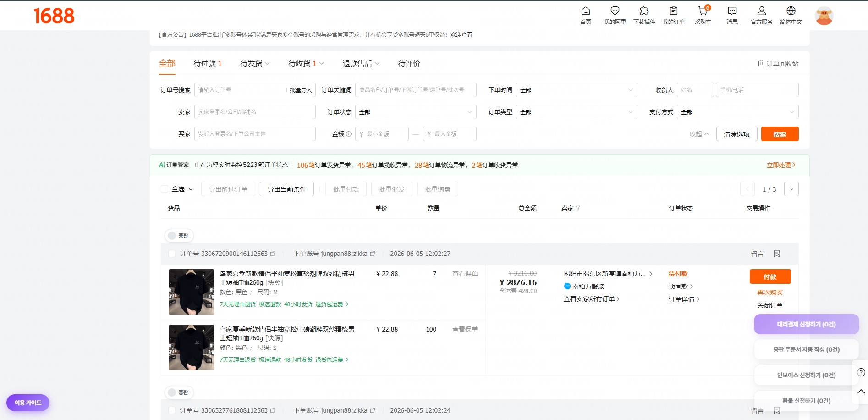Click the info icon beside 金额
Viewport: 868px width, 420px height.
[349, 134]
